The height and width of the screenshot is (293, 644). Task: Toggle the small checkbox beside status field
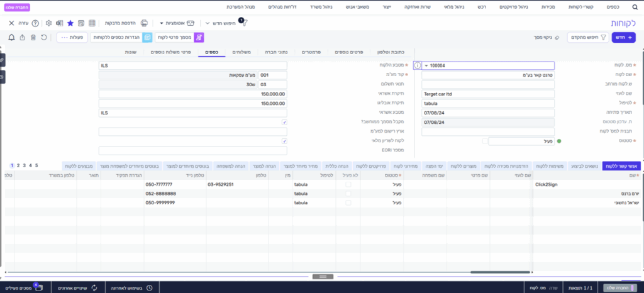tap(485, 141)
